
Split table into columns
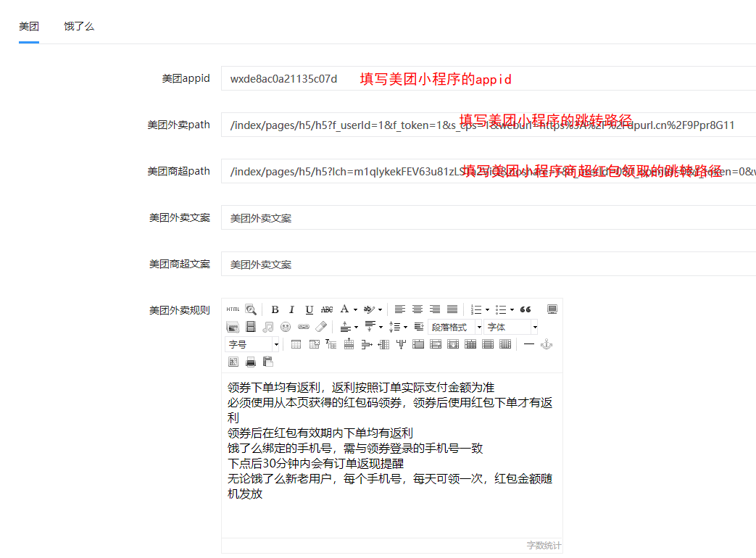coord(504,344)
